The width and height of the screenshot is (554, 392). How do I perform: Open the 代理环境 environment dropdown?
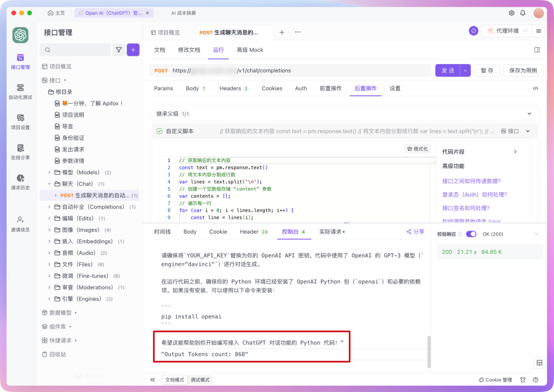506,31
